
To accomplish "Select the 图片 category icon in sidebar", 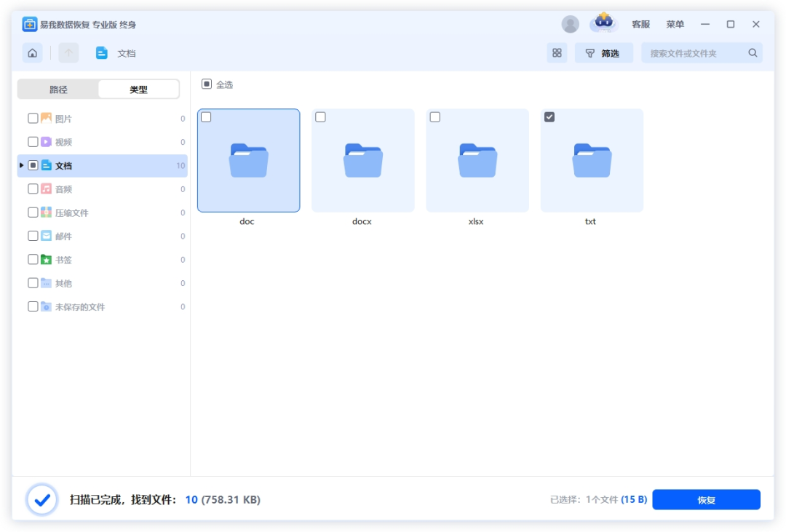I will pos(47,118).
